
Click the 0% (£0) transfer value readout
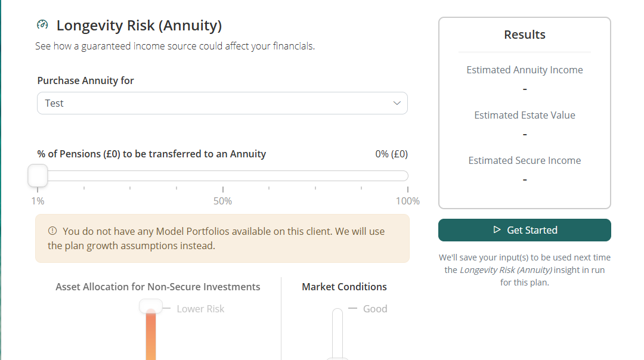click(x=391, y=154)
